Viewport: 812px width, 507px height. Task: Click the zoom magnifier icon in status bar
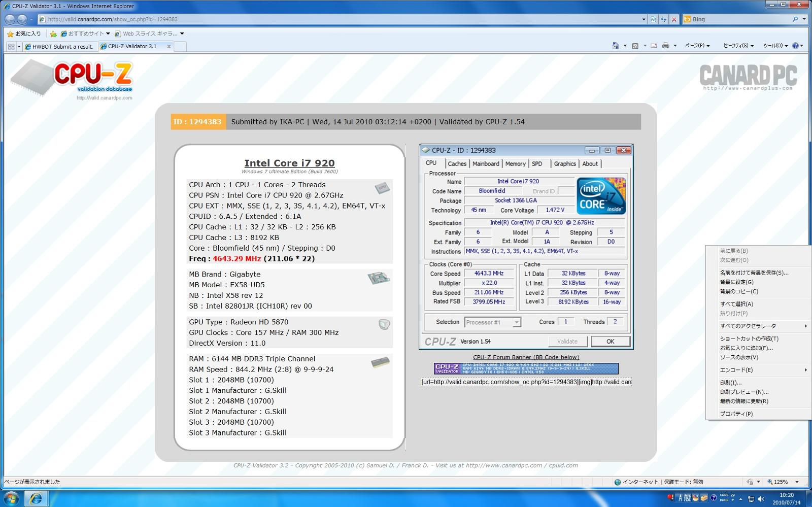[770, 482]
